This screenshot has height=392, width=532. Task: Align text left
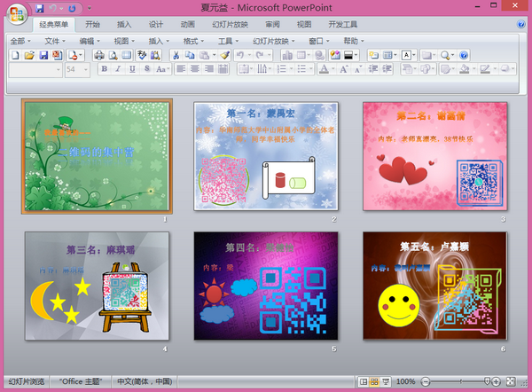click(181, 69)
